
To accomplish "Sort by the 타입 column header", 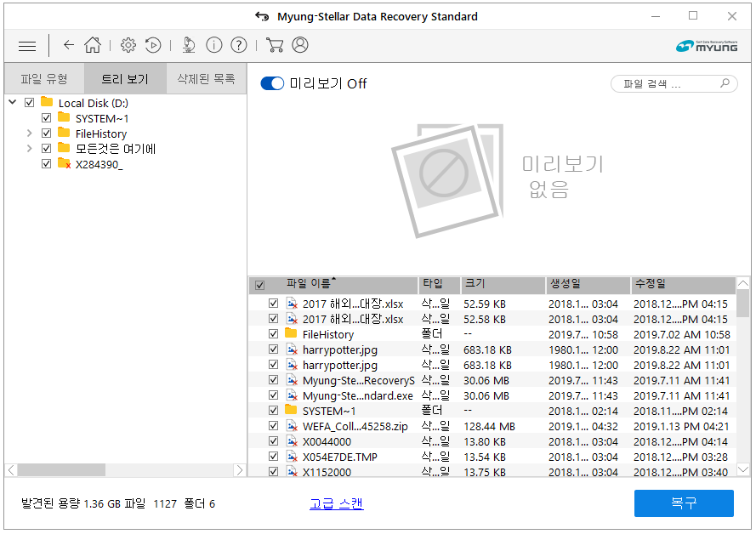I will pos(440,285).
